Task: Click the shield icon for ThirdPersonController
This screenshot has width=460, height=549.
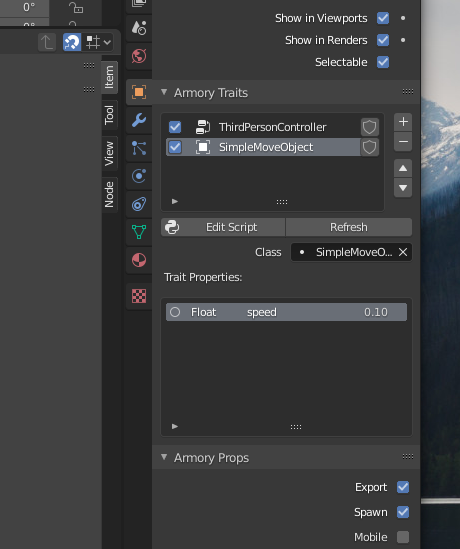Action: [x=369, y=127]
